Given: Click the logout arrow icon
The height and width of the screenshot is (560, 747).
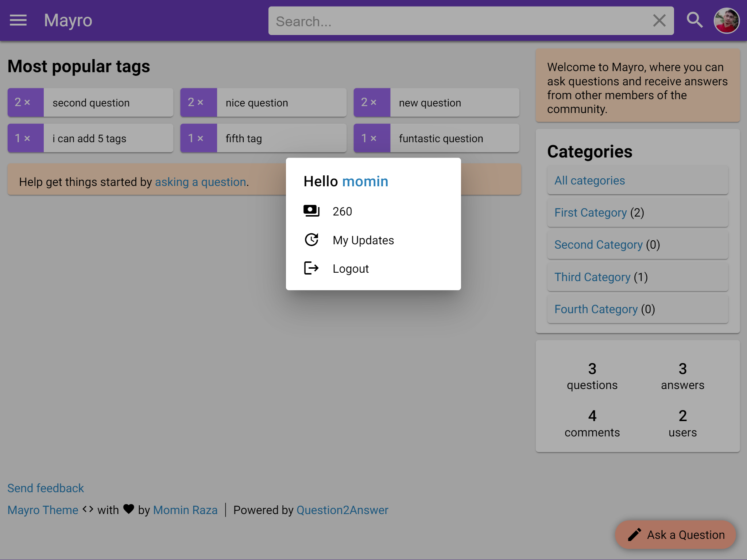Looking at the screenshot, I should [x=311, y=268].
